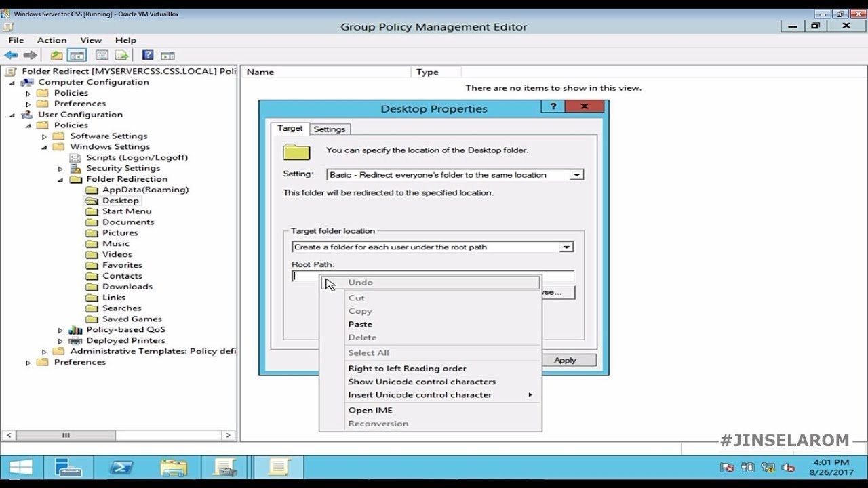Expand the Software Settings node

(45, 136)
